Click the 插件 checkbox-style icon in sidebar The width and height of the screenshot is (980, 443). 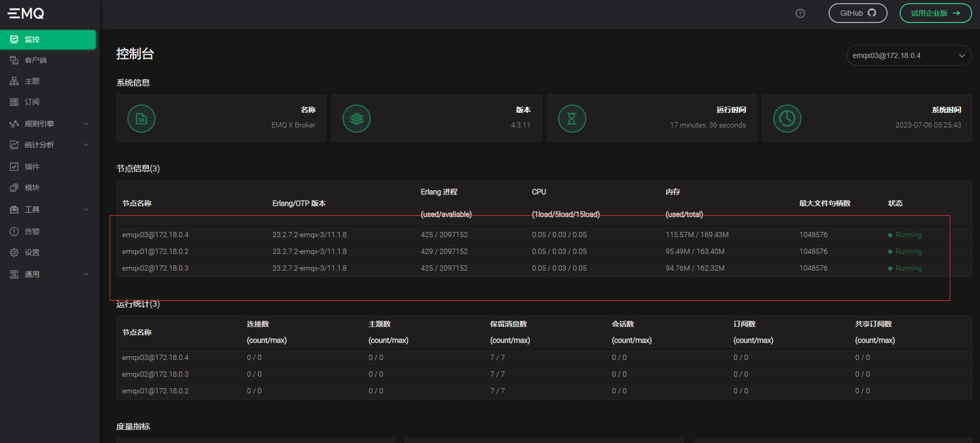point(14,167)
